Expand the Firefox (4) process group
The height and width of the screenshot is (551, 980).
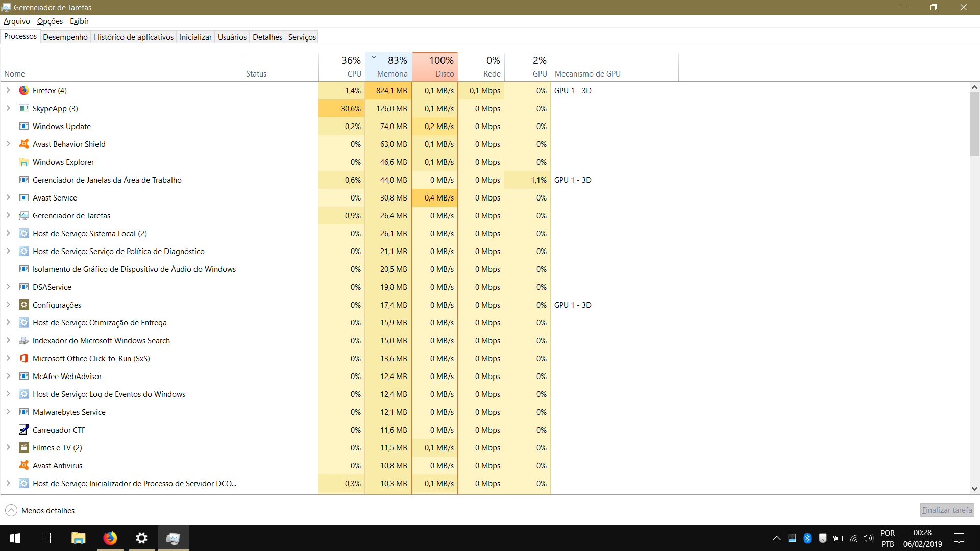point(8,90)
